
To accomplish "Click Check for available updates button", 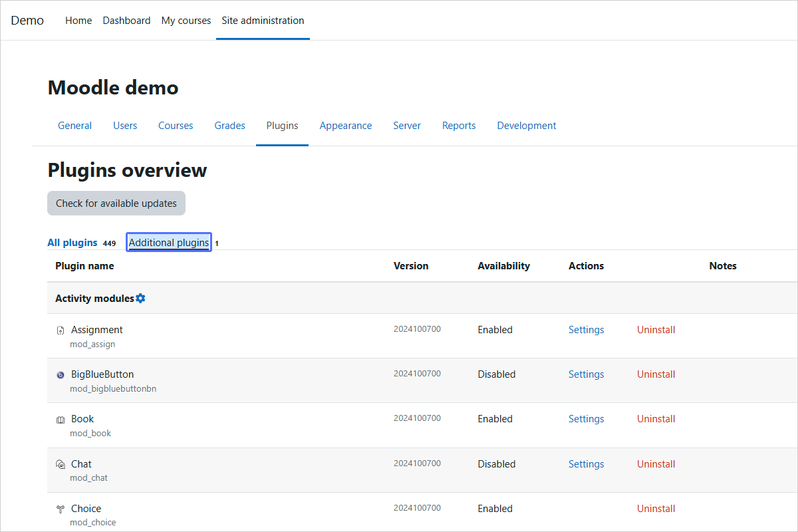I will [x=116, y=203].
